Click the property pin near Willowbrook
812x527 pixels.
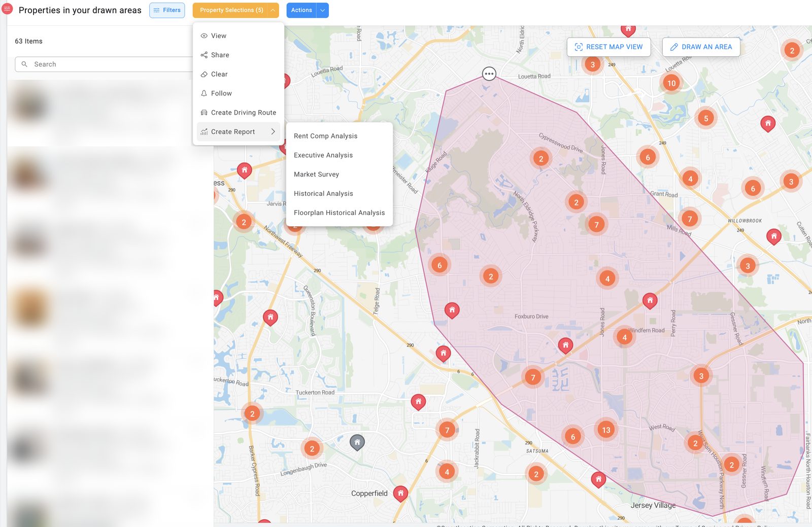(x=773, y=236)
